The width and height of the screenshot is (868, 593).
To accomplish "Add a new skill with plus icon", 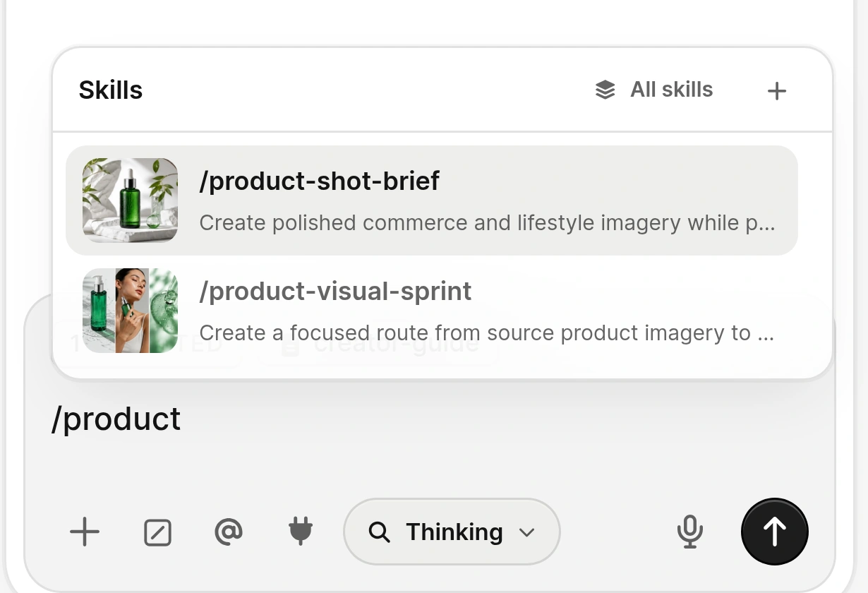I will click(776, 90).
